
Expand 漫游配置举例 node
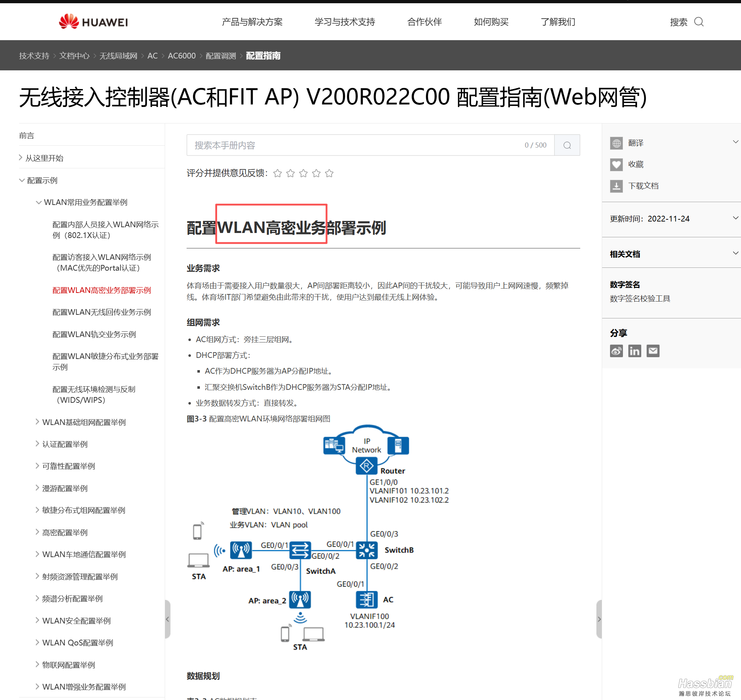click(x=37, y=488)
